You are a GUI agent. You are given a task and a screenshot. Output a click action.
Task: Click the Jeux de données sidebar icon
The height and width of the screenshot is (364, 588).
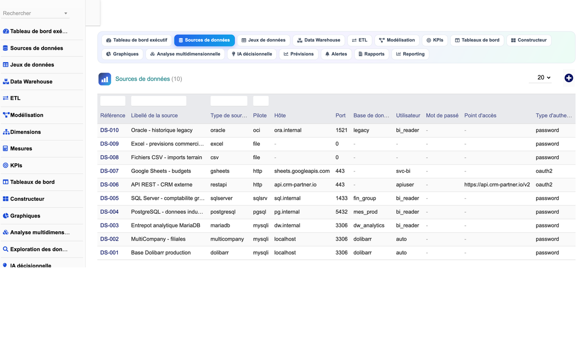coord(6,65)
